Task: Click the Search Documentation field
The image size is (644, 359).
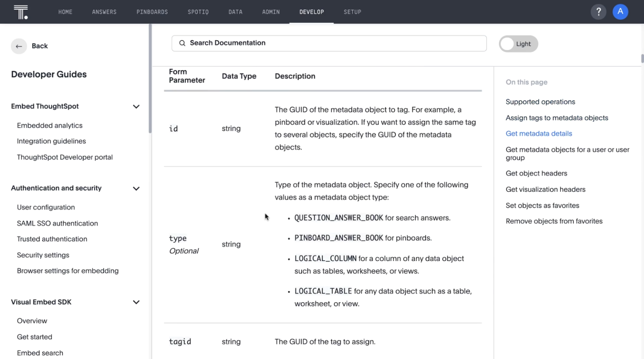Action: pos(329,43)
